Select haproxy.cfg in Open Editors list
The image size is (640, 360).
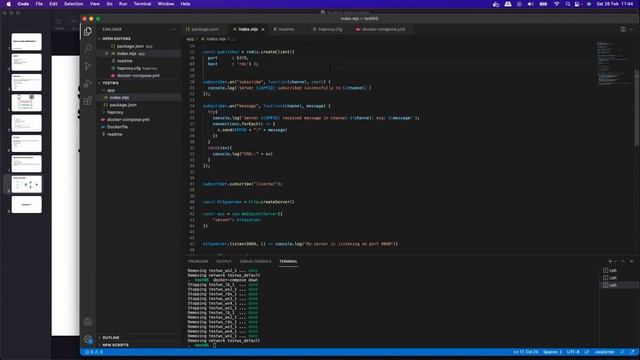click(x=129, y=68)
